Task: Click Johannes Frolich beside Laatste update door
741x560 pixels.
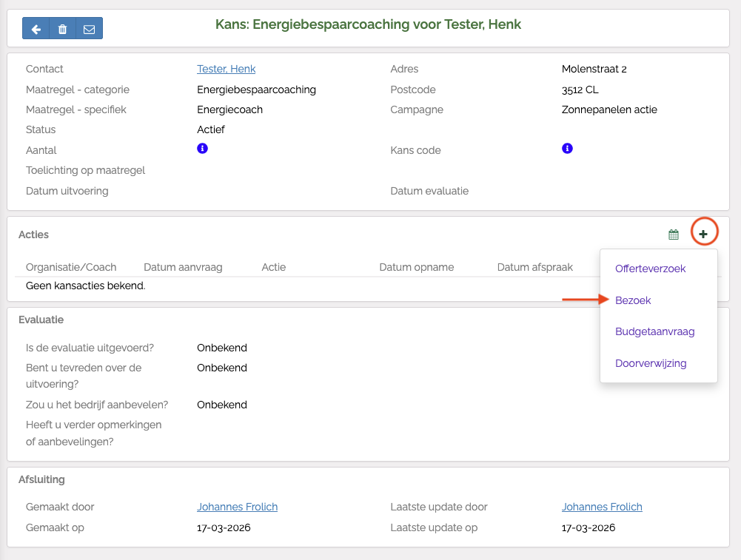Action: point(602,507)
